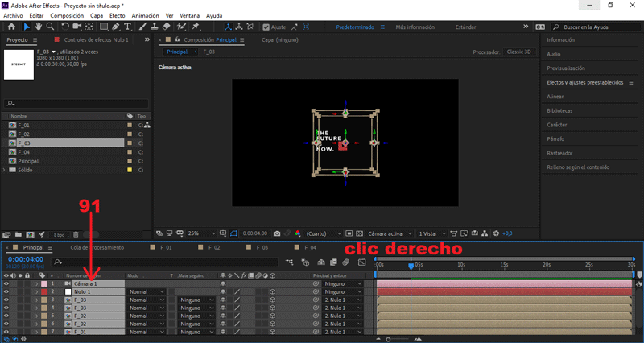Open the Composición menu
Viewport: 644px width, 343px height.
click(x=66, y=15)
